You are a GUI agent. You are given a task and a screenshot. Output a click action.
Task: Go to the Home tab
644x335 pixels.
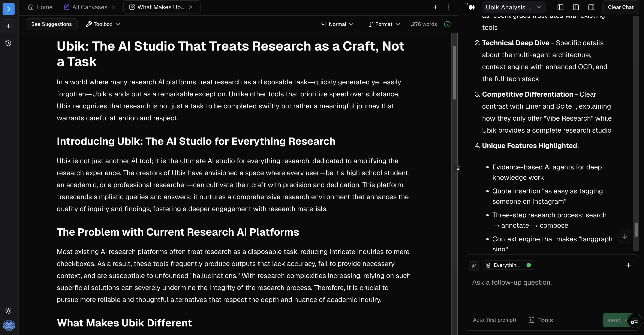coord(40,7)
